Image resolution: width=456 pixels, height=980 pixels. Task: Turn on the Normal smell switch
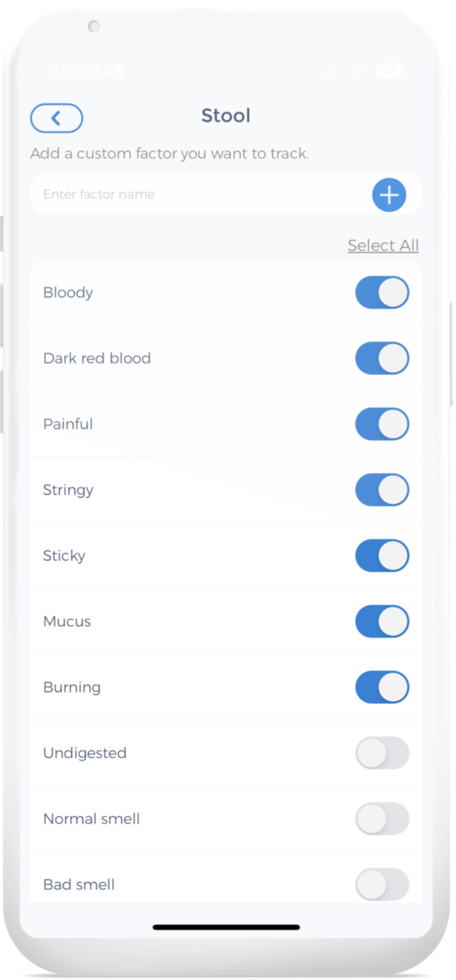click(382, 819)
